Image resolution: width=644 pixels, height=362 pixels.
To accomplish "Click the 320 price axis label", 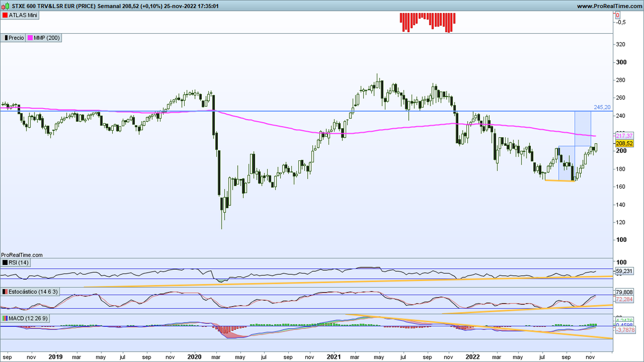I will 621,45.
